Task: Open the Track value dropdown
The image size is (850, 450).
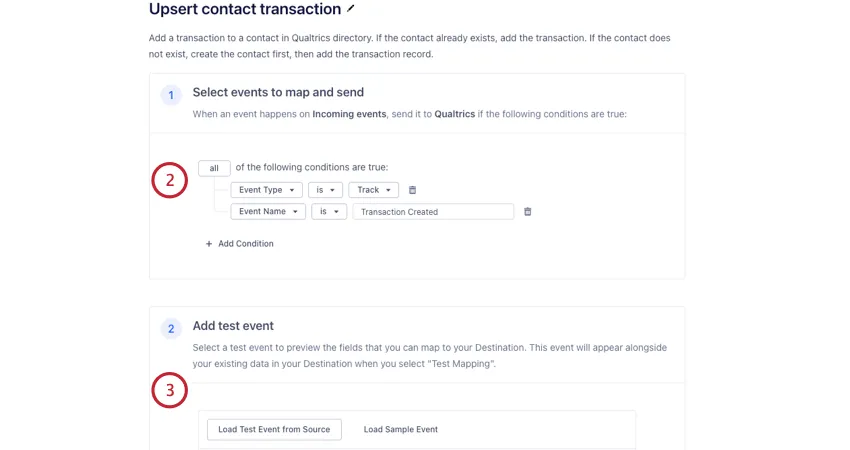Action: coord(373,190)
